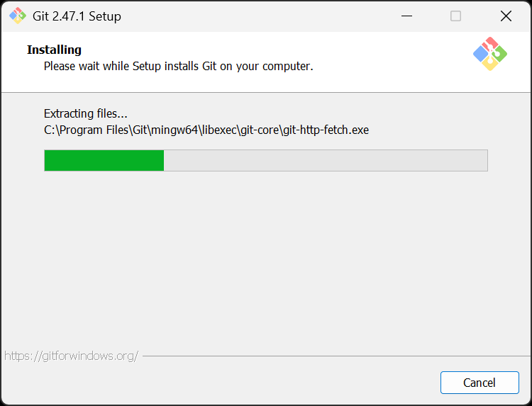
Task: Minimize the Git Setup window
Action: (406, 16)
